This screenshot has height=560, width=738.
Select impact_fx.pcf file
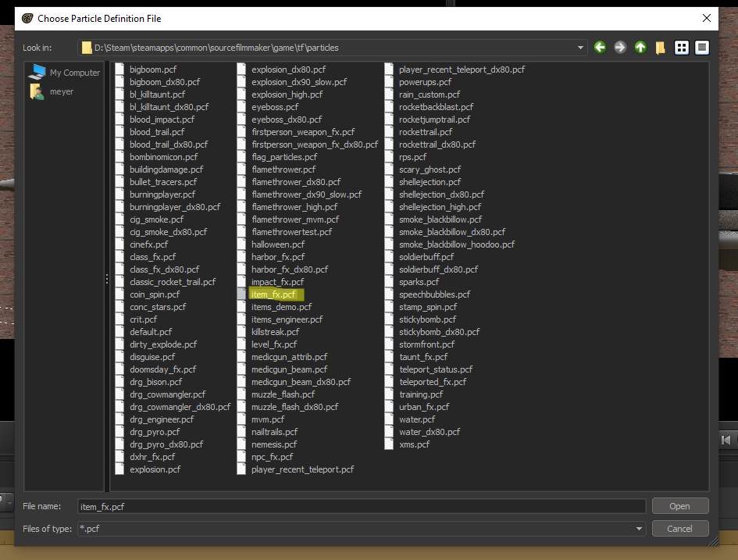click(x=278, y=282)
